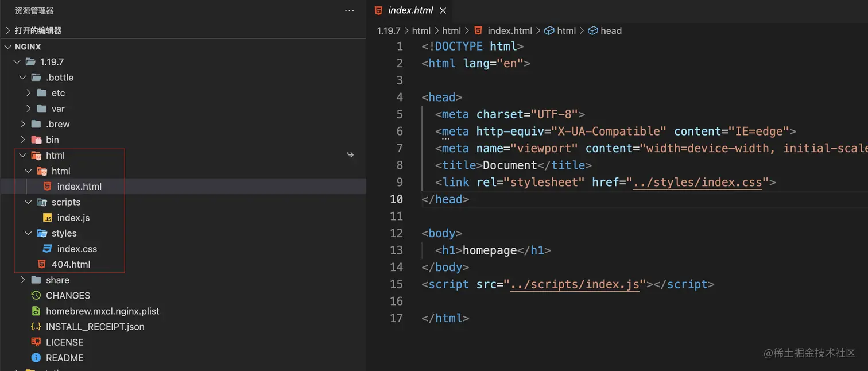Close the index.html editor tab
This screenshot has height=371, width=868.
coord(443,10)
